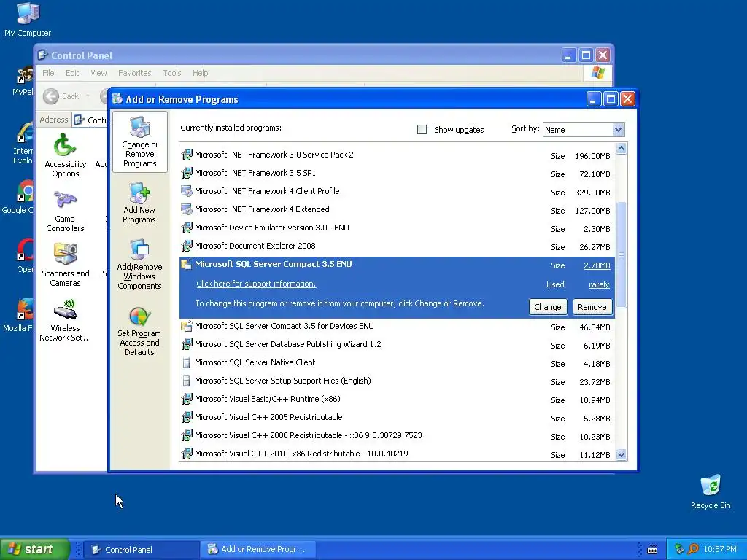Screen dimensions: 747x560
Task: Open Wireless Network Setup in Control Panel
Action: 65,321
